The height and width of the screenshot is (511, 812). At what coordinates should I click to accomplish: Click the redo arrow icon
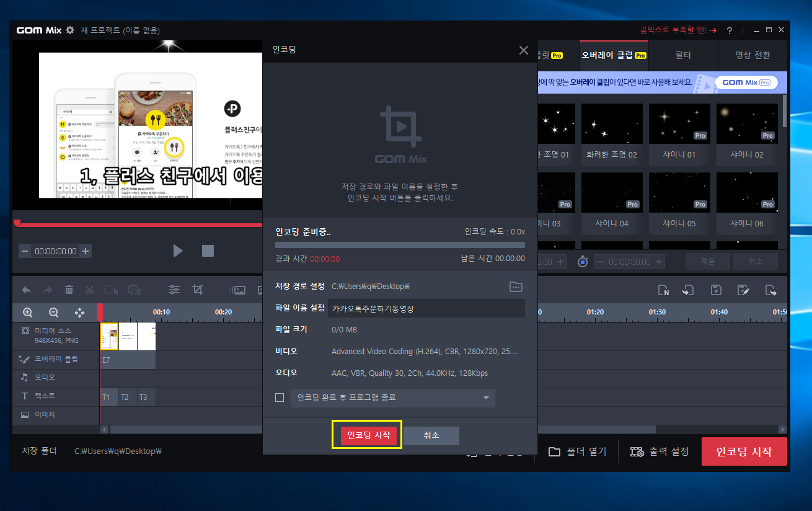(48, 290)
